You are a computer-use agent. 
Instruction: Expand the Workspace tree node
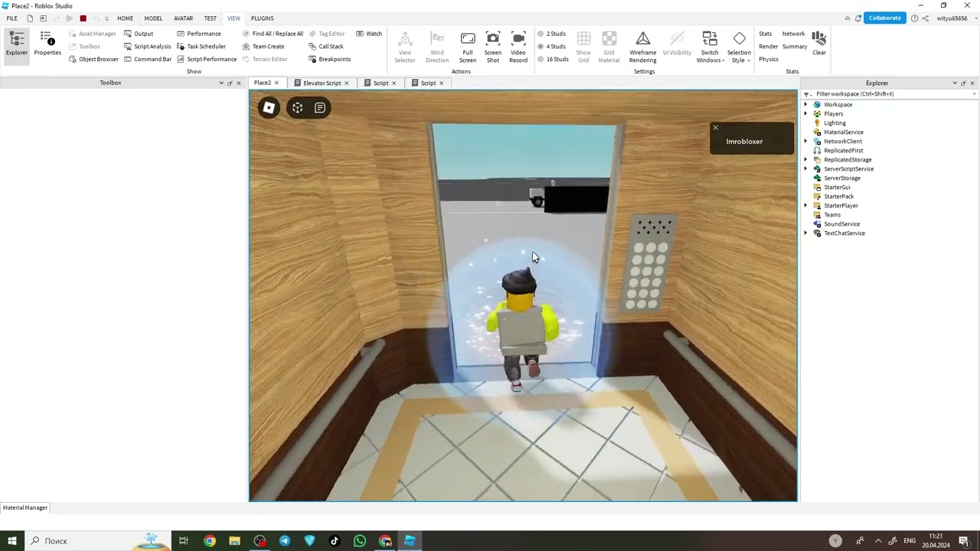(x=805, y=105)
